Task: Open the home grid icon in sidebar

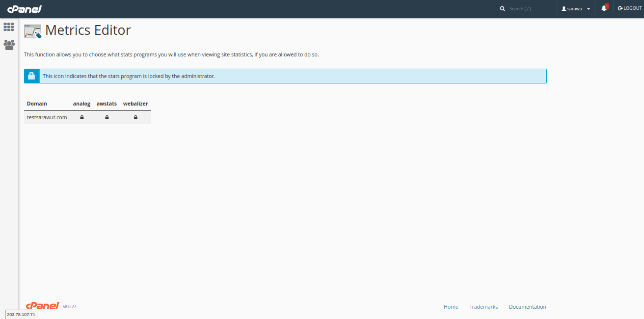Action: [x=9, y=27]
